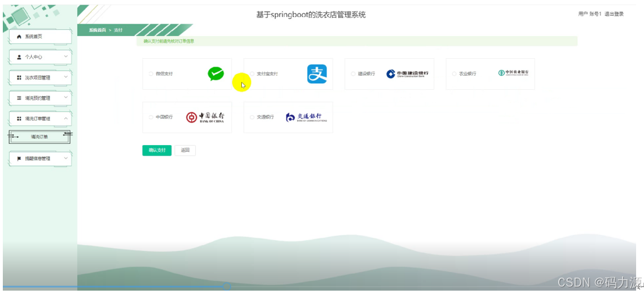Click the Bank of Communications logo
The width and height of the screenshot is (644, 294).
[x=306, y=117]
